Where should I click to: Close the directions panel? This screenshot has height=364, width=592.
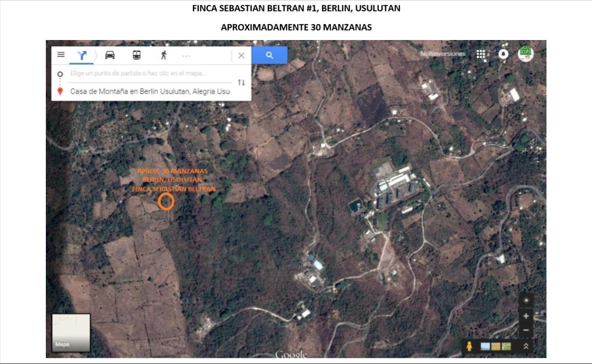point(241,55)
